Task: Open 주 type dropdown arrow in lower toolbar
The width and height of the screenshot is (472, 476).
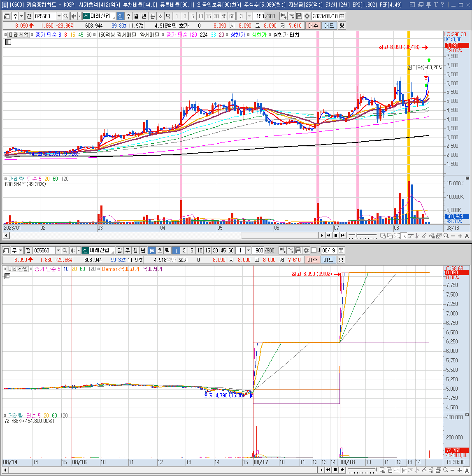Action: point(21,250)
